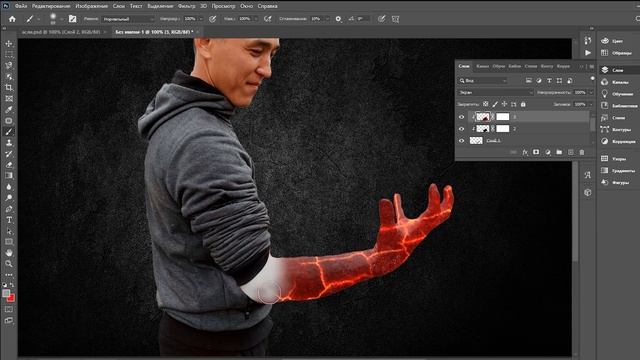Open the smoothing value dropdown arrow

click(327, 19)
